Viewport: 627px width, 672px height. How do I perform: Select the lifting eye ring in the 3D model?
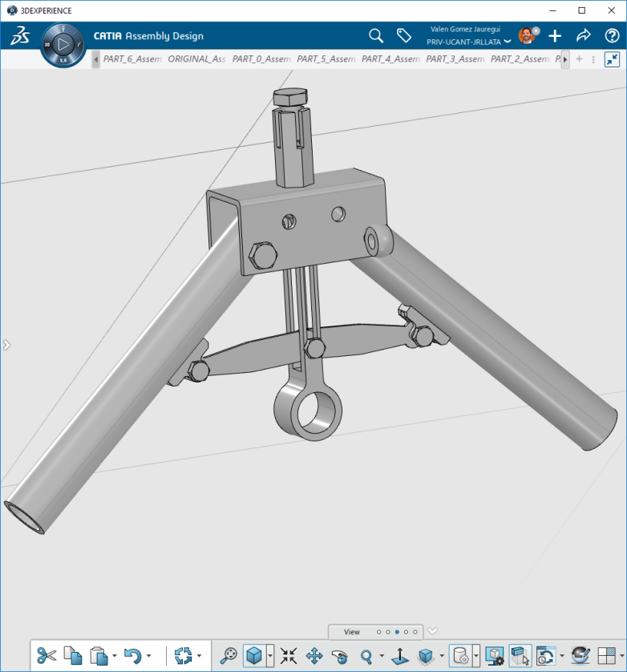pyautogui.click(x=308, y=411)
